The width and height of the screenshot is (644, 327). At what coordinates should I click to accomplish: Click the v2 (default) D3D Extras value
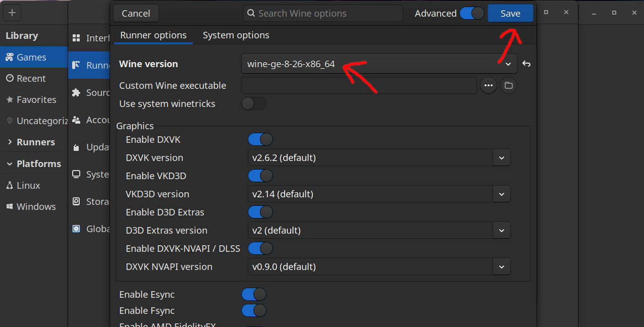pos(370,230)
